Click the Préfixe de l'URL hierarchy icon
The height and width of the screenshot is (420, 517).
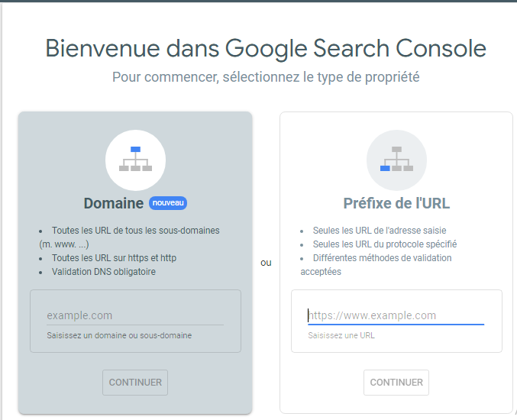pyautogui.click(x=396, y=160)
